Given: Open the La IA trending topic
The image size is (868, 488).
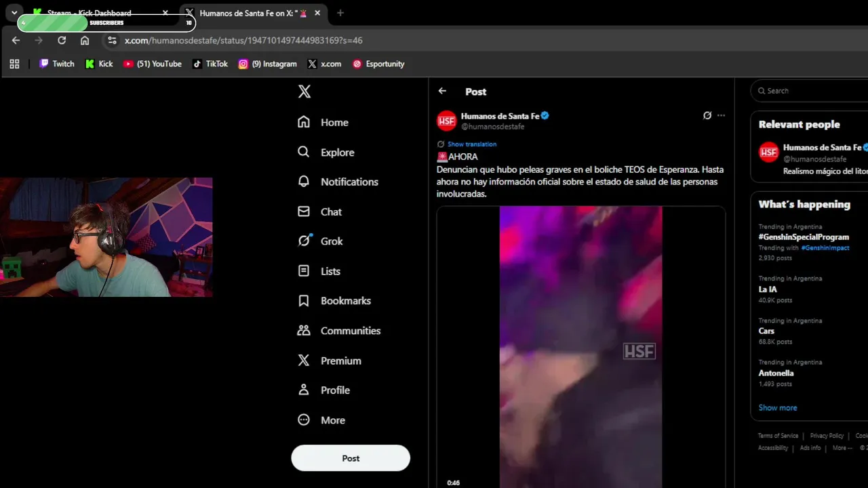Looking at the screenshot, I should click(x=768, y=289).
